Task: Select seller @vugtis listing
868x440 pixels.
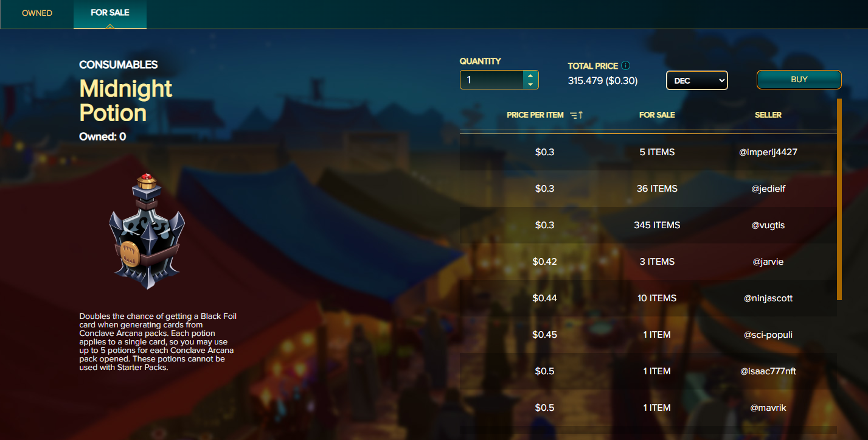Action: pyautogui.click(x=648, y=225)
